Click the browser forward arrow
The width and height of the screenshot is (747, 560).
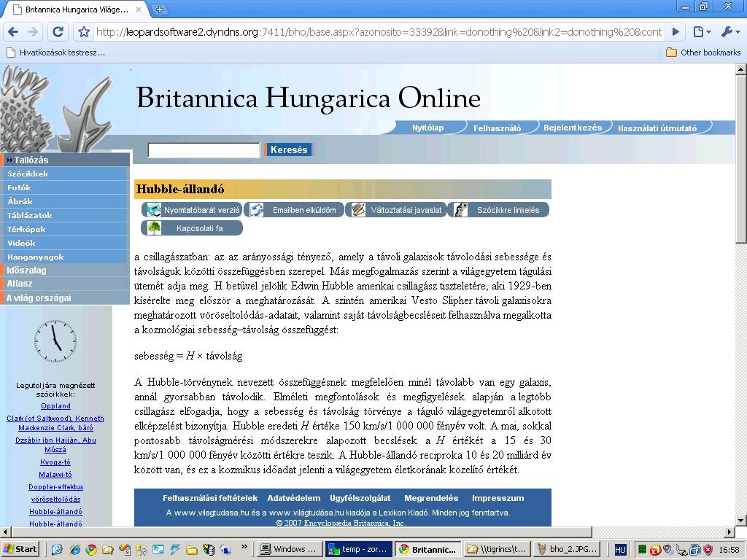click(33, 32)
